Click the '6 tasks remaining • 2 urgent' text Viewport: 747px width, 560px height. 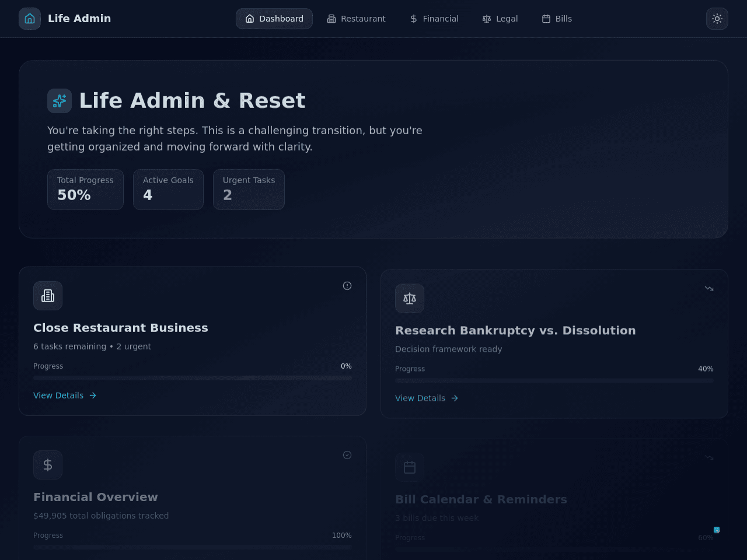[x=92, y=346]
